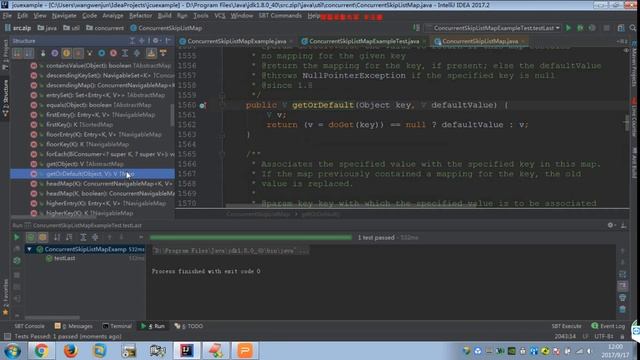Screen dimensions: 640x360
Task: Toggle auto-test rerun in Run sidebar
Action: (17, 260)
